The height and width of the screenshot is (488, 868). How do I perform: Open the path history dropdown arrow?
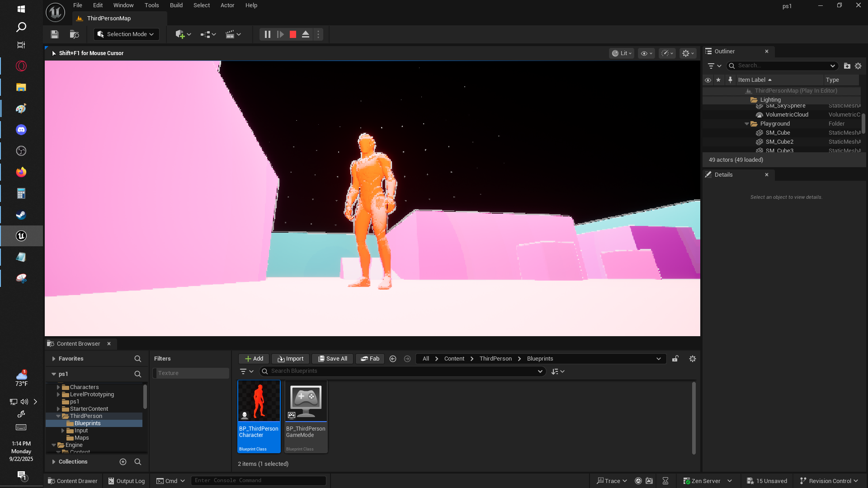659,359
